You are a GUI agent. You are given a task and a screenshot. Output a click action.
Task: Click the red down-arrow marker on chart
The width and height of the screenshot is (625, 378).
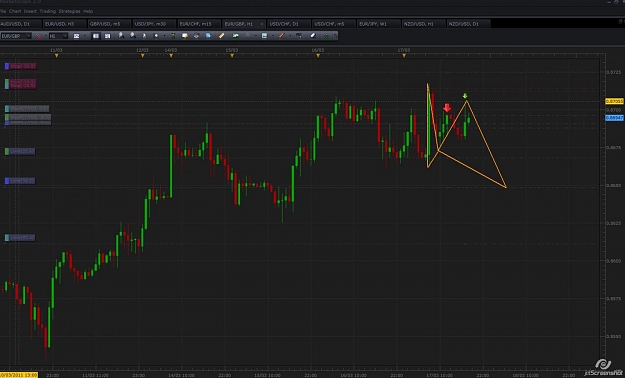coord(447,108)
